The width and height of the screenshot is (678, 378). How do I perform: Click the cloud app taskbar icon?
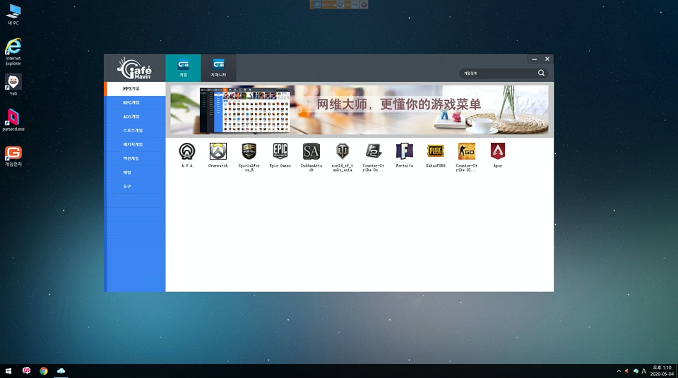[61, 371]
